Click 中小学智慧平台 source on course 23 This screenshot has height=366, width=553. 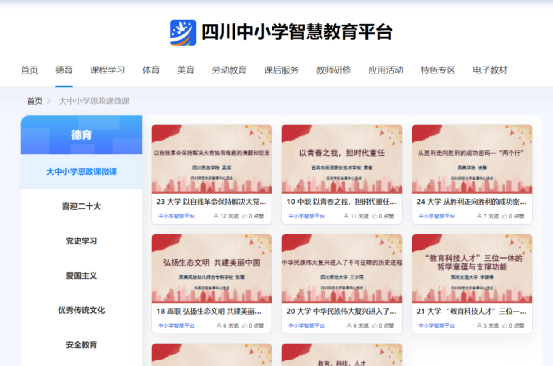176,216
